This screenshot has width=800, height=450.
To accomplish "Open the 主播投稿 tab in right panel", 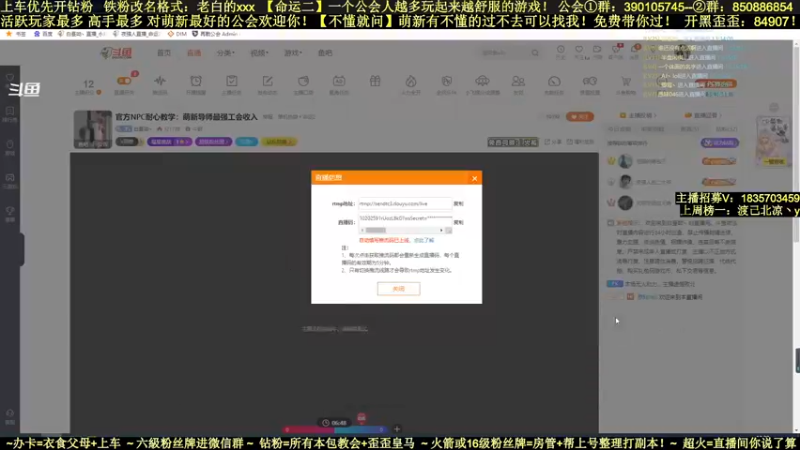I will (638, 116).
